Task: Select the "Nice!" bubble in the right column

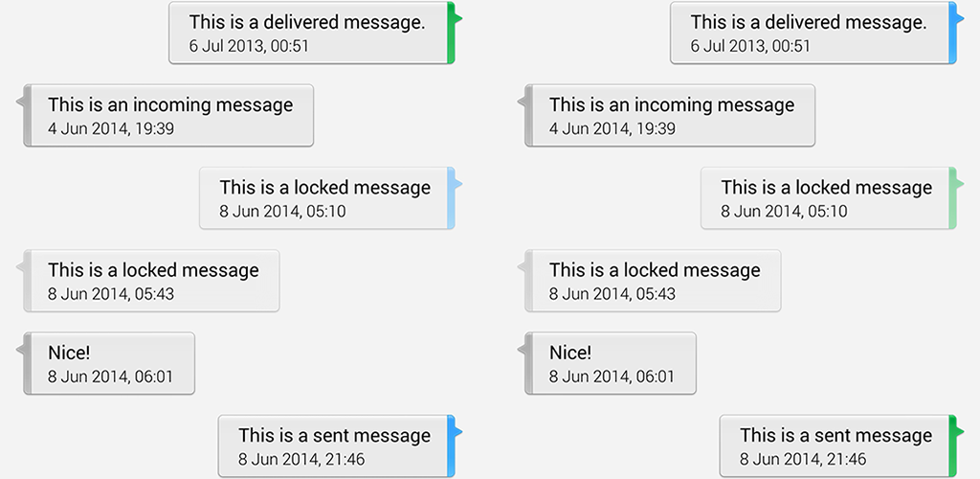Action: click(x=612, y=363)
